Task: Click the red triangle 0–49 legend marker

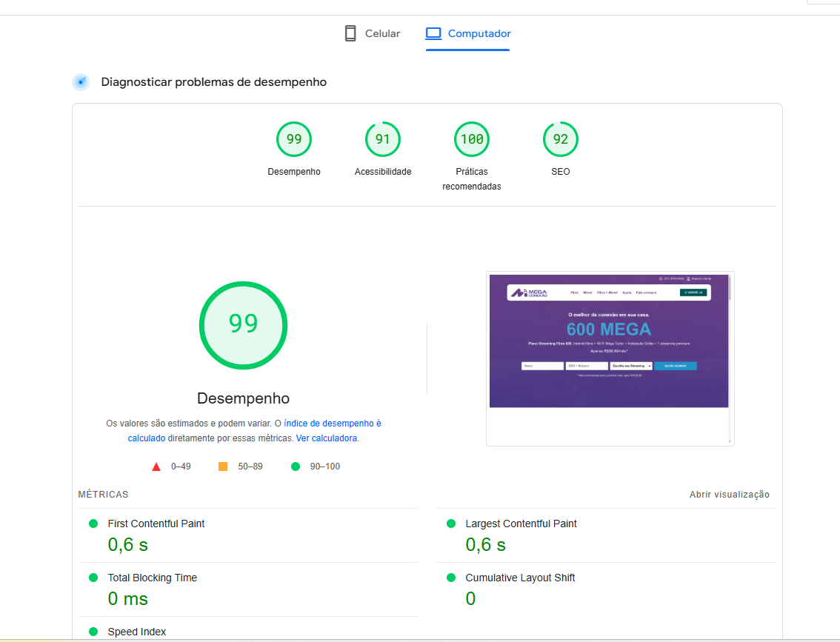Action: [156, 467]
